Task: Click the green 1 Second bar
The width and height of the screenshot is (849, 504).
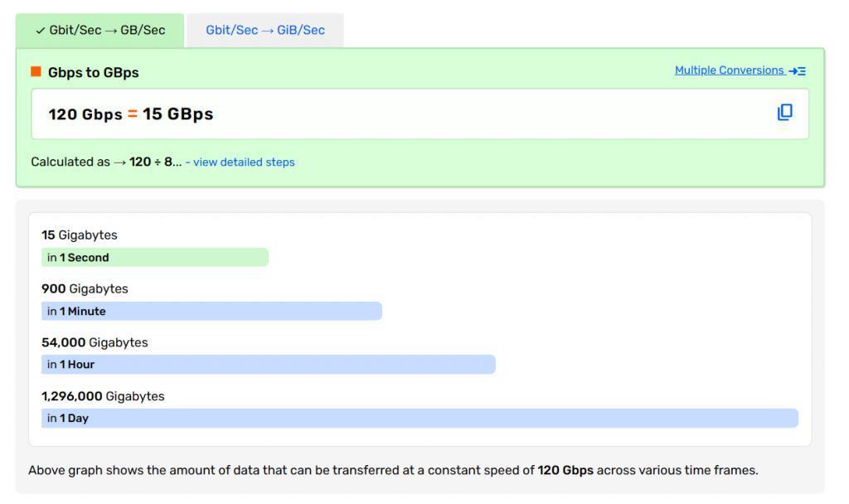Action: point(155,257)
